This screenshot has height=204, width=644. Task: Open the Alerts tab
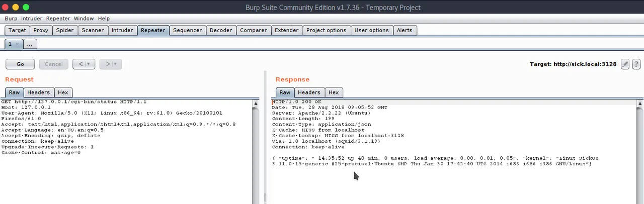point(405,30)
